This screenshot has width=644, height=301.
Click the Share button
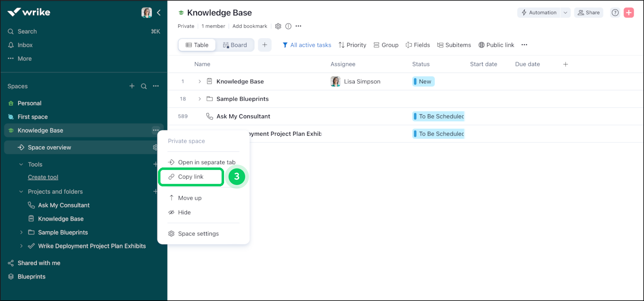[x=589, y=12]
